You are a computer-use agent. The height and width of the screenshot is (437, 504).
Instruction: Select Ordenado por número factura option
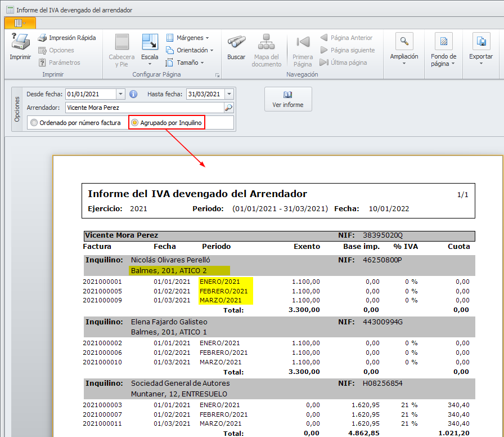[x=35, y=122]
